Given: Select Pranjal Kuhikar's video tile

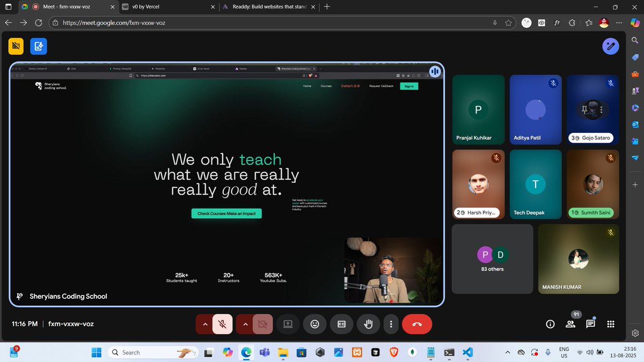Looking at the screenshot, I should tap(478, 109).
